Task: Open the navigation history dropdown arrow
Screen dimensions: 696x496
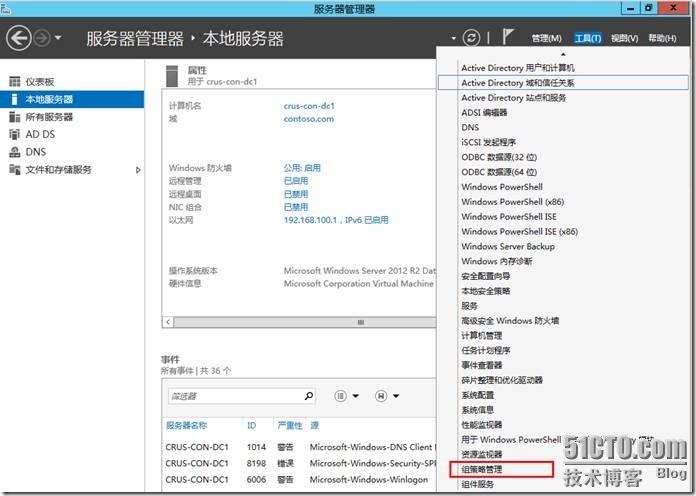Action: point(58,38)
